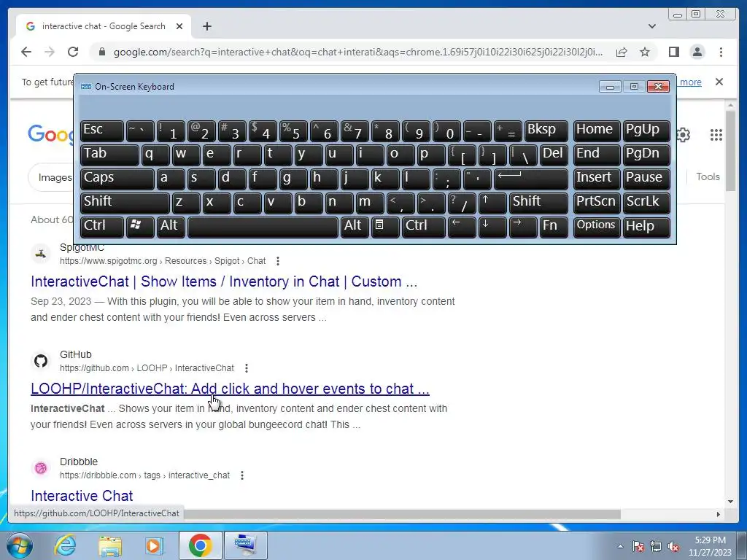Image resolution: width=747 pixels, height=560 pixels.
Task: Click the Windows logo key on the keyboard
Action: click(x=140, y=227)
